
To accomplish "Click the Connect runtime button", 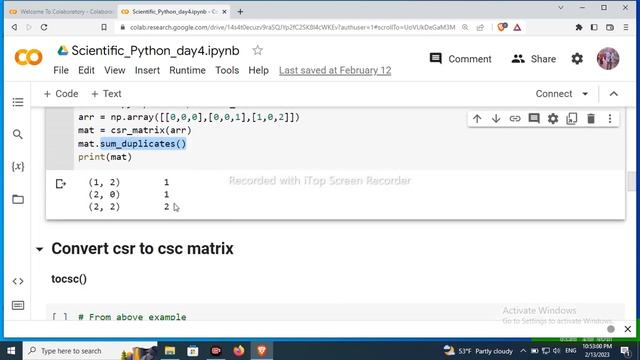I will [x=554, y=94].
